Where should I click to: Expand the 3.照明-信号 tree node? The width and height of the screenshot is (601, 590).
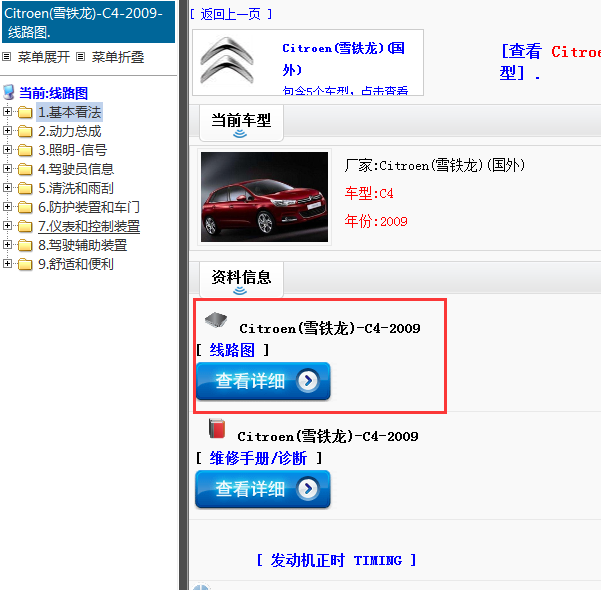7,150
